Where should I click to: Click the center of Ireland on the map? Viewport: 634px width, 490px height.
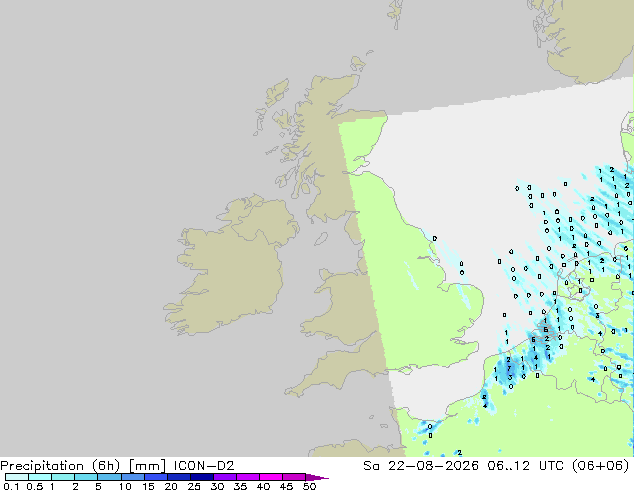click(x=230, y=267)
